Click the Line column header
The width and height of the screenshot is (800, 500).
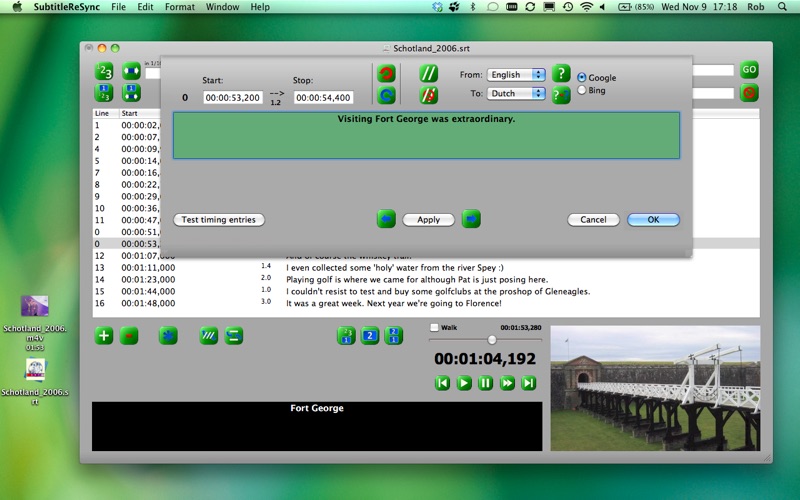106,113
